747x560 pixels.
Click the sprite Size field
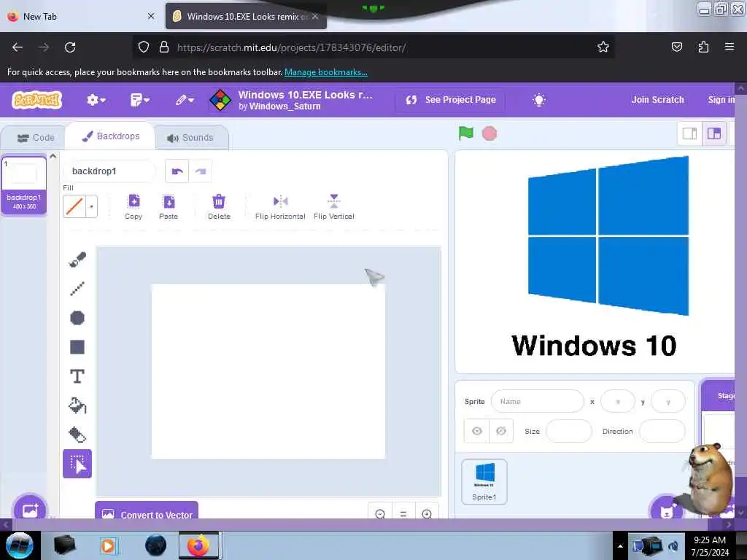coord(569,432)
